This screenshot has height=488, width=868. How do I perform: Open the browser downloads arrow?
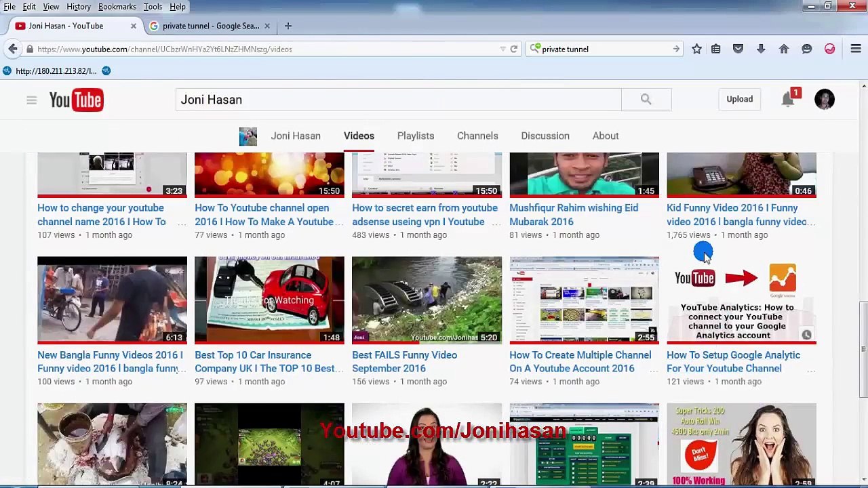[x=761, y=49]
